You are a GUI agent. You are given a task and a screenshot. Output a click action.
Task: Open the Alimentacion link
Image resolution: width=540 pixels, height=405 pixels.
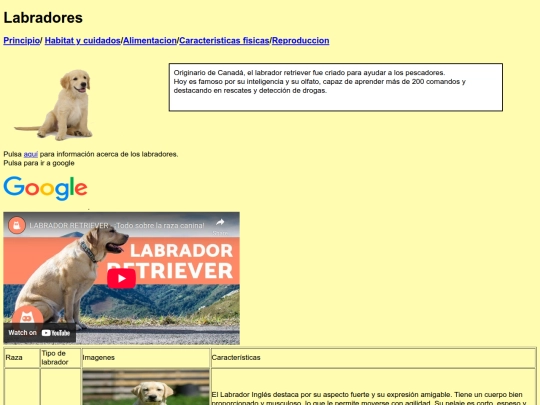(150, 41)
